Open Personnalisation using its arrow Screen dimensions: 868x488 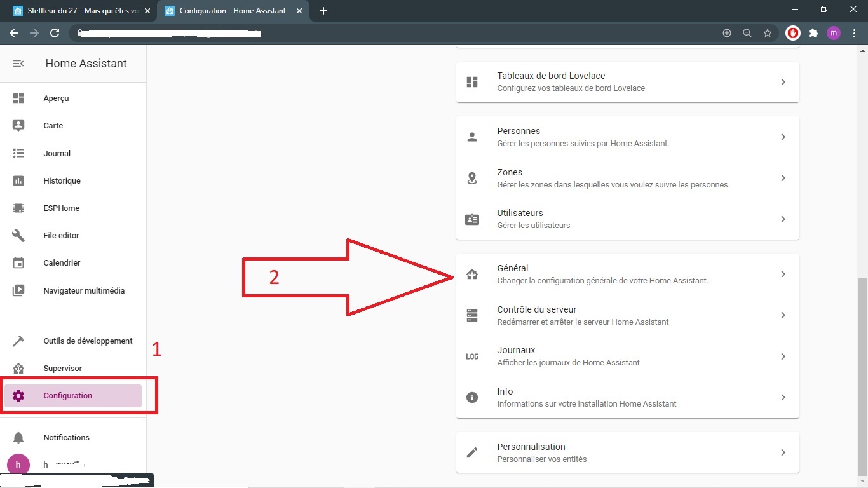click(x=783, y=452)
